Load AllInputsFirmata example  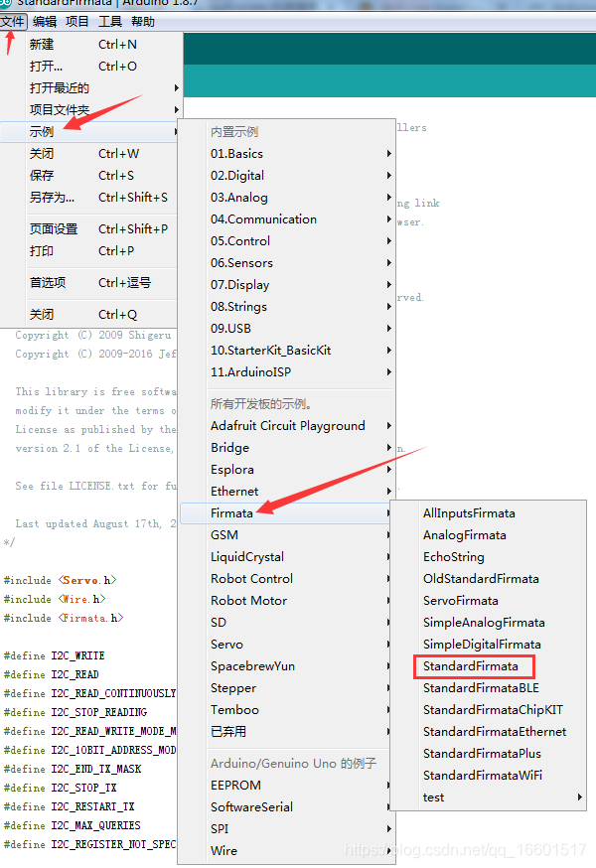tap(488, 513)
